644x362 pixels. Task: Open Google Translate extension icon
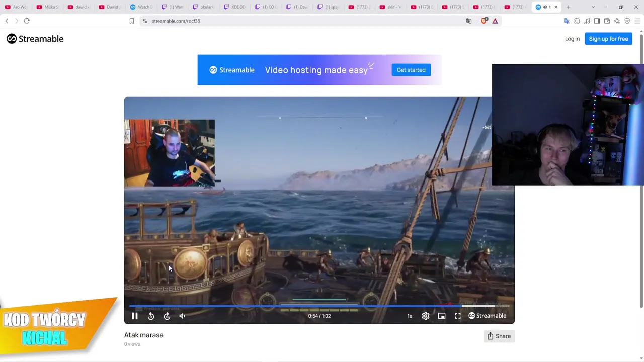click(567, 21)
